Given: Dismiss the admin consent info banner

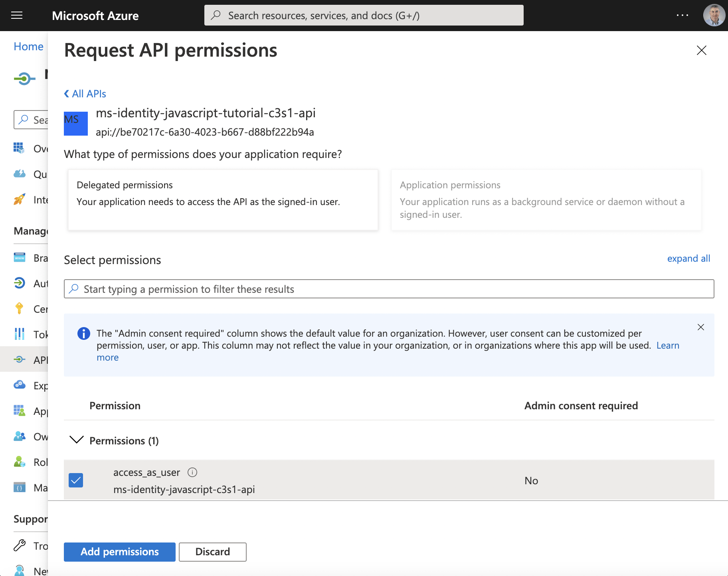Looking at the screenshot, I should 700,327.
